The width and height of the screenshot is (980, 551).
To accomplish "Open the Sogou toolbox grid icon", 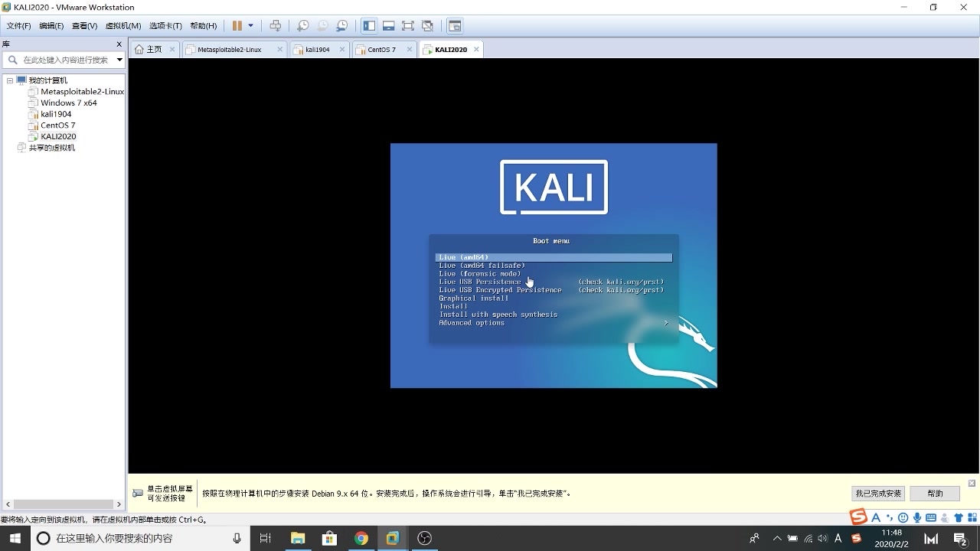I will click(971, 517).
